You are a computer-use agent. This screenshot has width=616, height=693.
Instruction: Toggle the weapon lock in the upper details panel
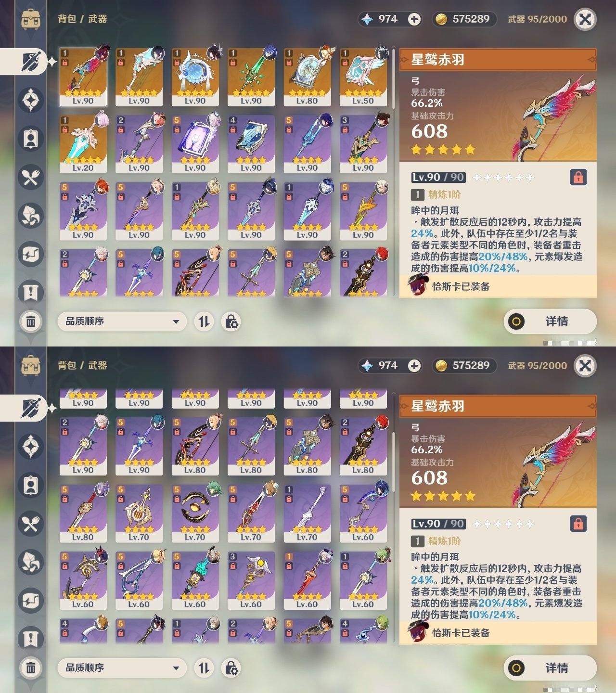578,177
